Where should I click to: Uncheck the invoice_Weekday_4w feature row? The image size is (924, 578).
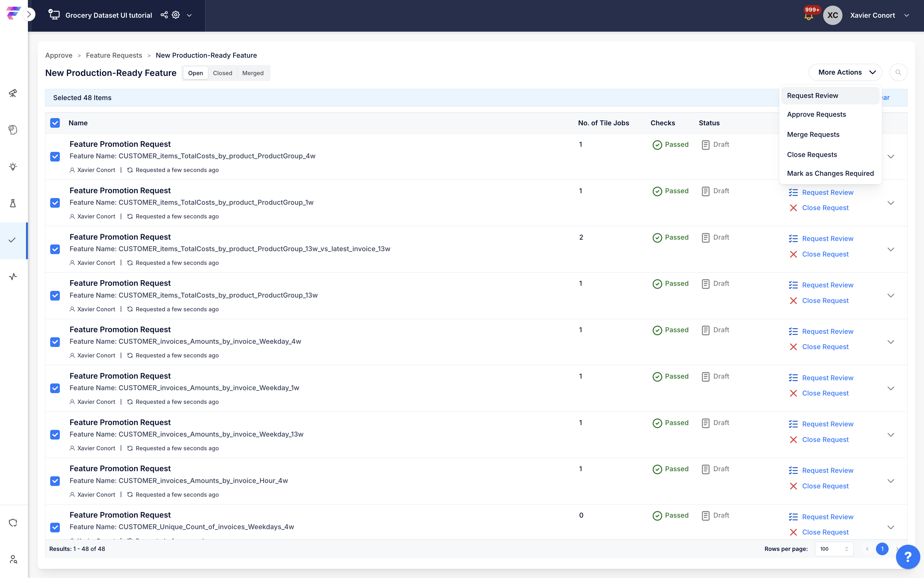click(x=55, y=342)
